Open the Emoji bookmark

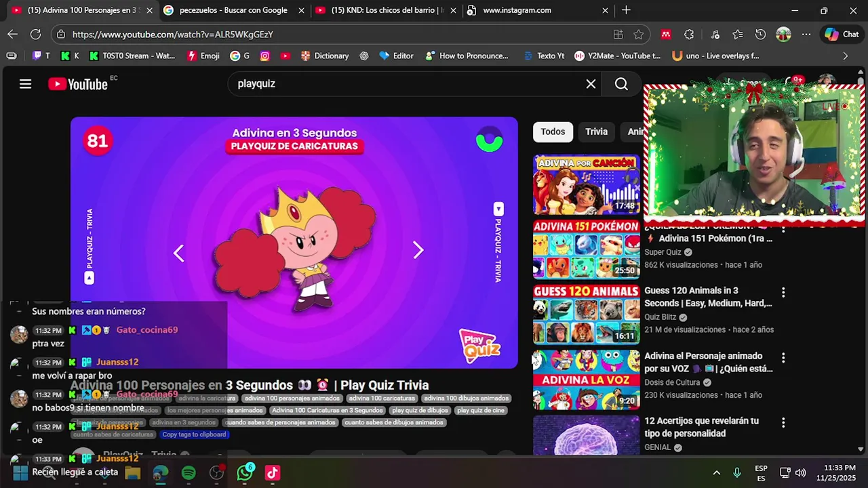(x=203, y=56)
